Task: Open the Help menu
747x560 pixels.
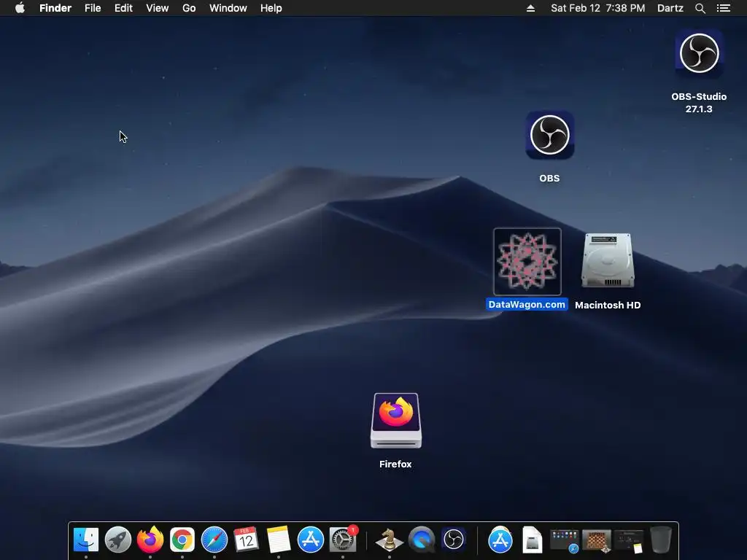Action: pos(271,8)
